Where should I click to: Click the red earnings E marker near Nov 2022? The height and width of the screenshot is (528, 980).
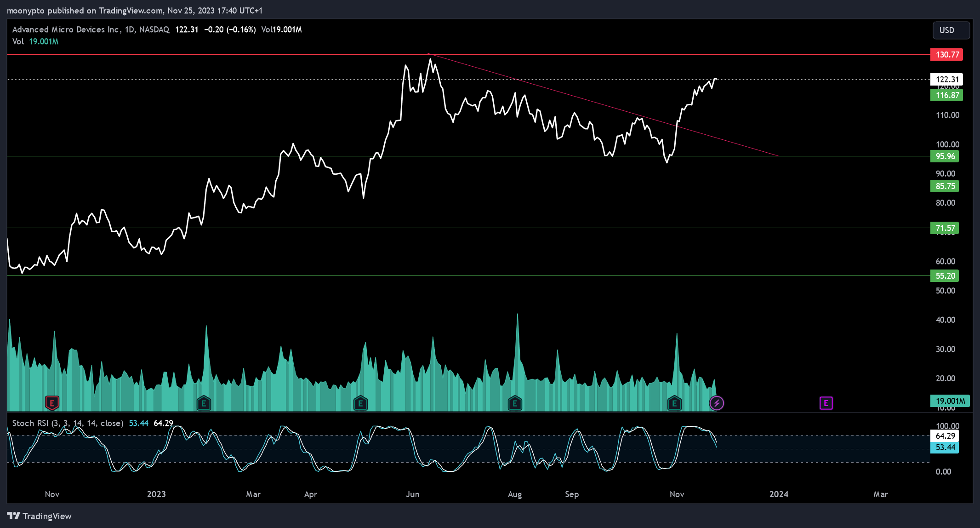(52, 403)
